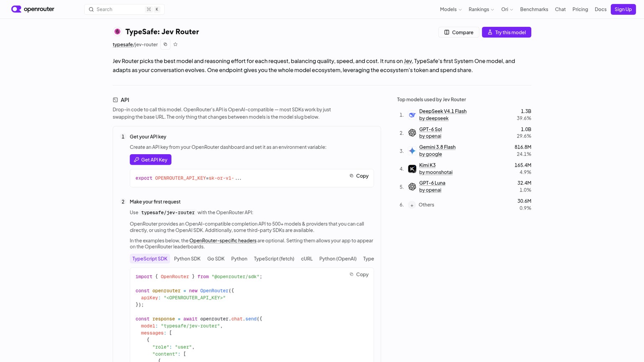Open the Ori dropdown menu
Screen dimensions: 644x362
click(x=507, y=9)
